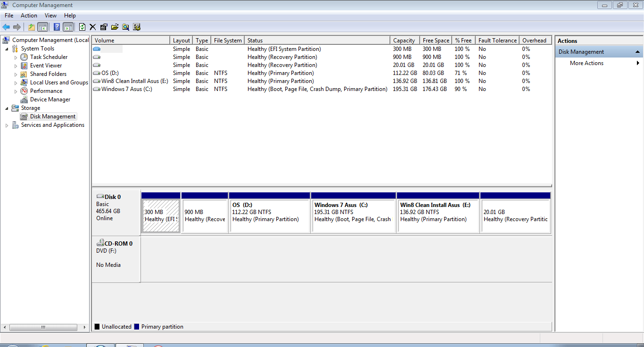
Task: Click the More Actions link
Action: point(586,63)
